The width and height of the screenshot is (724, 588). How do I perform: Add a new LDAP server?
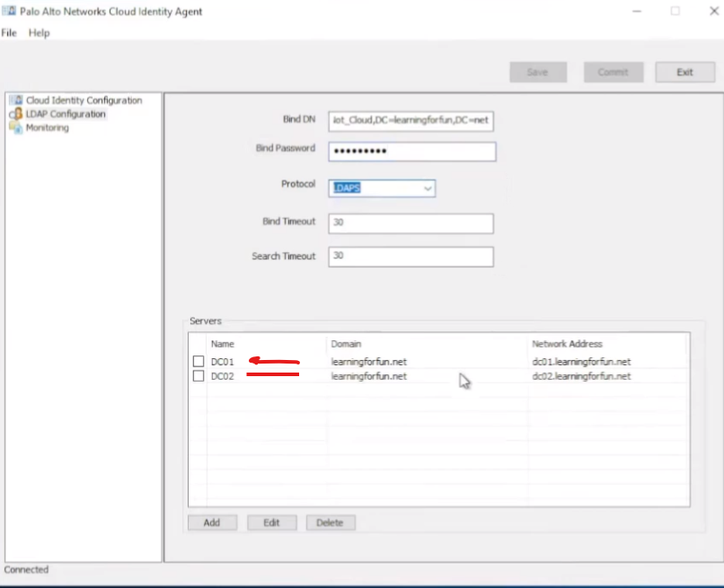tap(212, 522)
